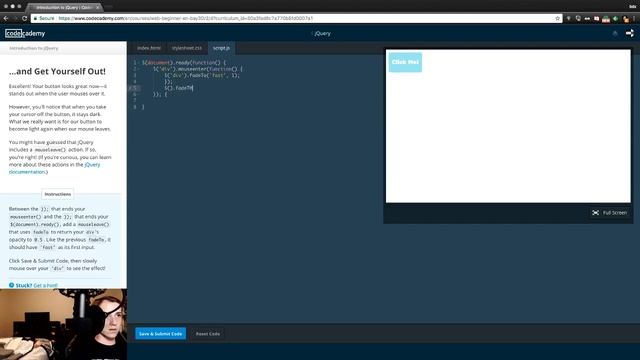This screenshot has width=640, height=360.
Task: Go back with the browser back arrow
Action: tap(6, 18)
